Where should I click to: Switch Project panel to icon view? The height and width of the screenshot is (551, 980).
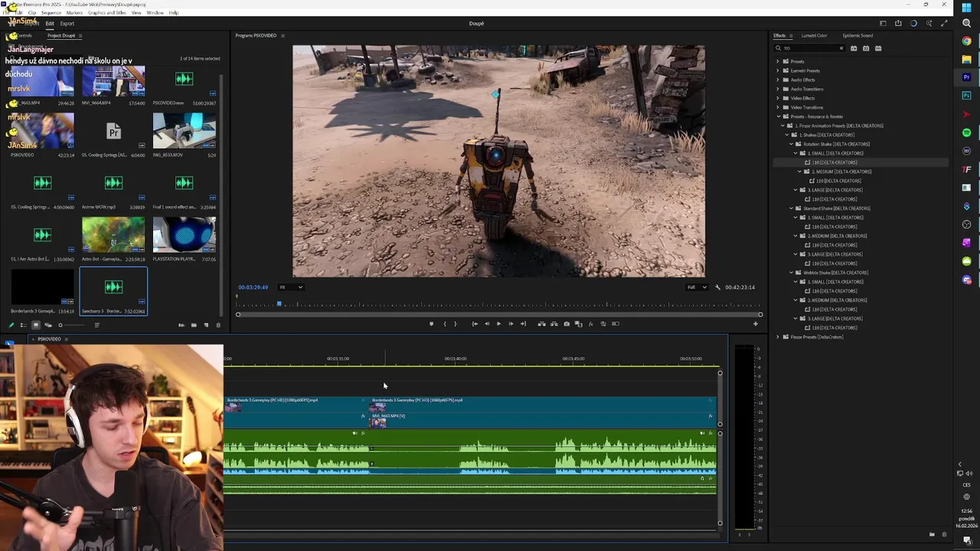35,325
